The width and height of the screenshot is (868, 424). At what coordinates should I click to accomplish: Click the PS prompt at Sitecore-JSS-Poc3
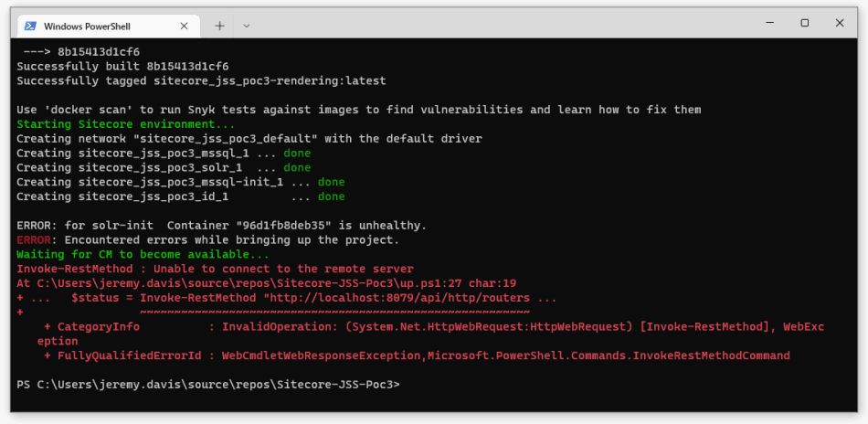(x=208, y=384)
